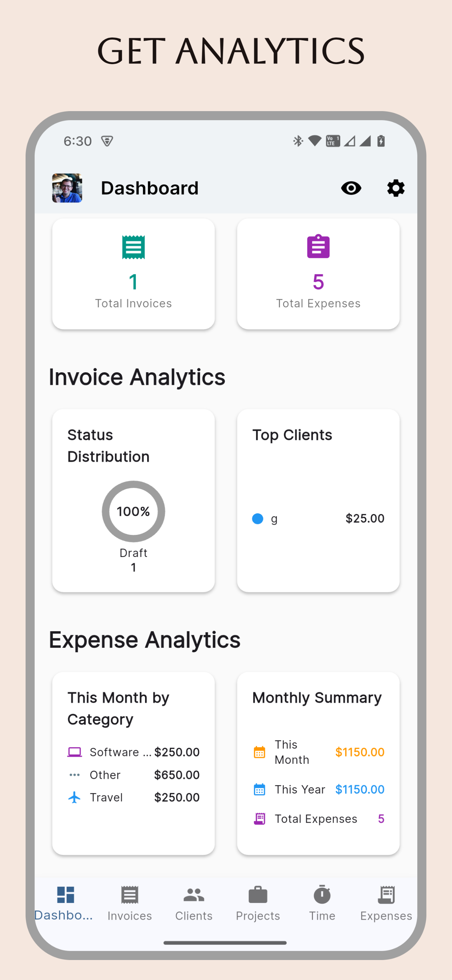Image resolution: width=452 pixels, height=980 pixels.
Task: Tap the teal invoice receipt icon
Action: [x=133, y=247]
